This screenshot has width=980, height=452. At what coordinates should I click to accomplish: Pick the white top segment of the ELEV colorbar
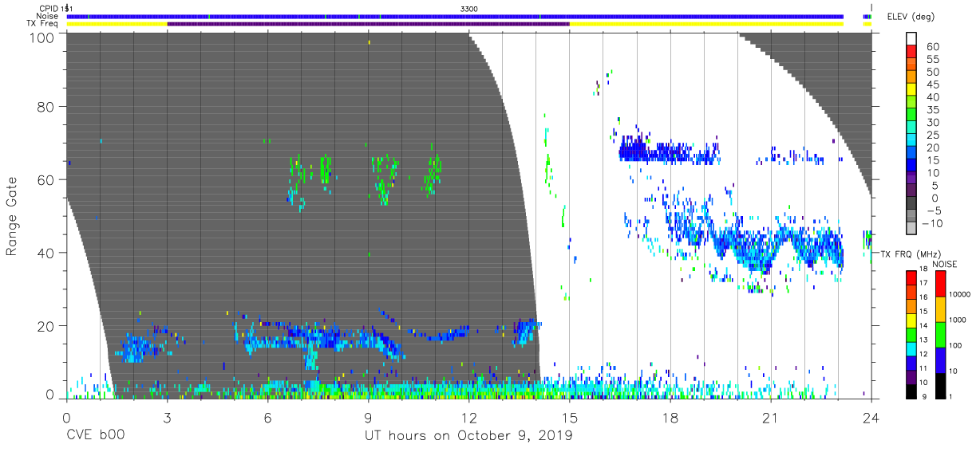point(912,39)
